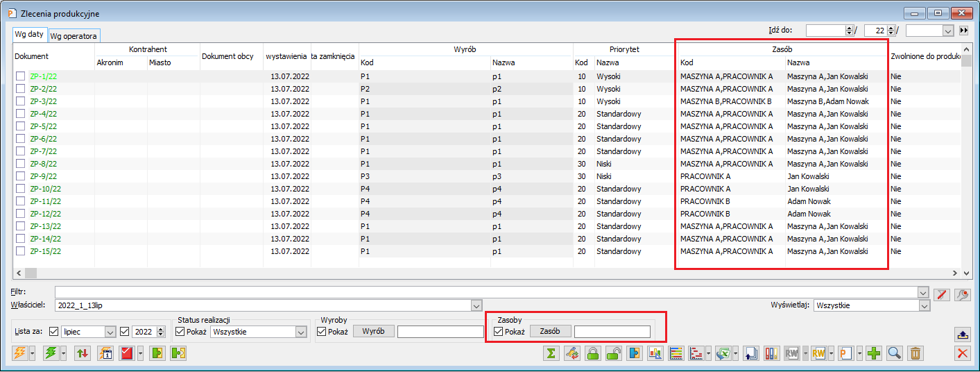
Task: Open the lipiec month dropdown
Action: click(x=110, y=332)
